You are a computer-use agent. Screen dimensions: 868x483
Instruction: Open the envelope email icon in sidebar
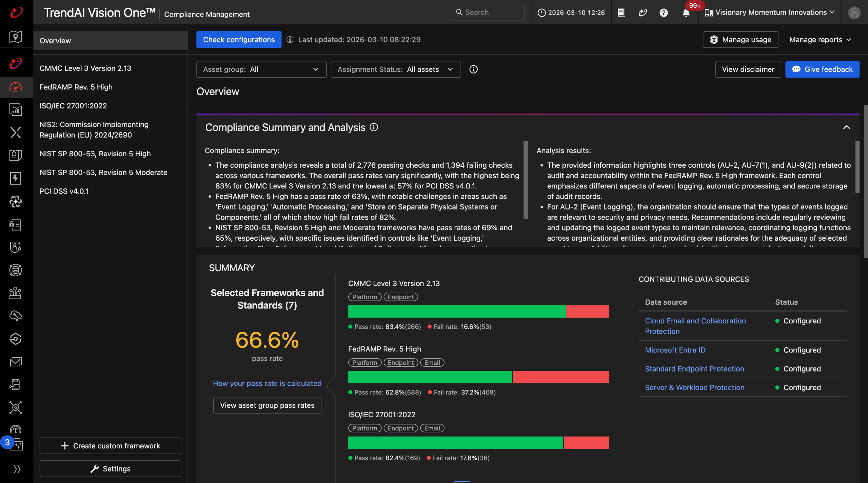[16, 362]
